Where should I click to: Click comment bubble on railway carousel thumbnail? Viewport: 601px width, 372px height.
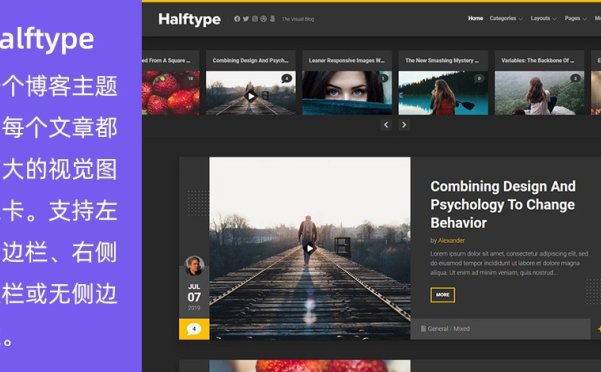pos(287,79)
